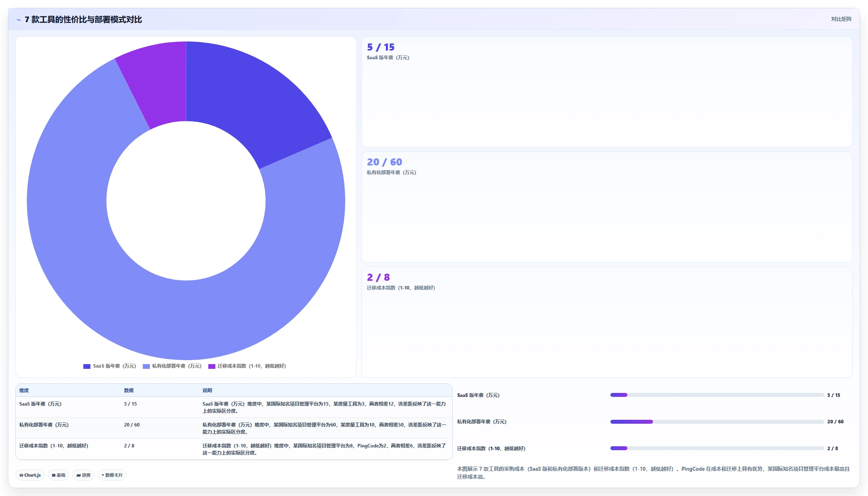868x496 pixels.
Task: Click the 表格 tag chip
Action: tap(58, 475)
